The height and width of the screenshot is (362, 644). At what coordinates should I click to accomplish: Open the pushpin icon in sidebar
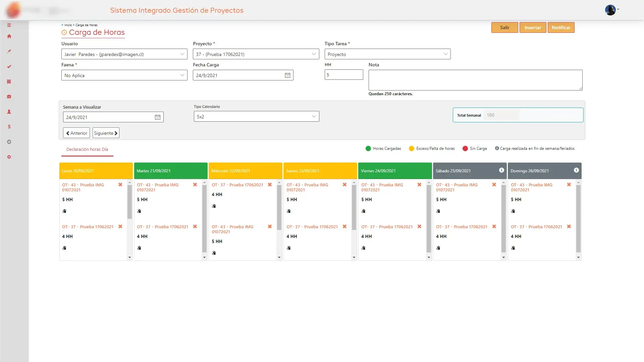pyautogui.click(x=9, y=51)
